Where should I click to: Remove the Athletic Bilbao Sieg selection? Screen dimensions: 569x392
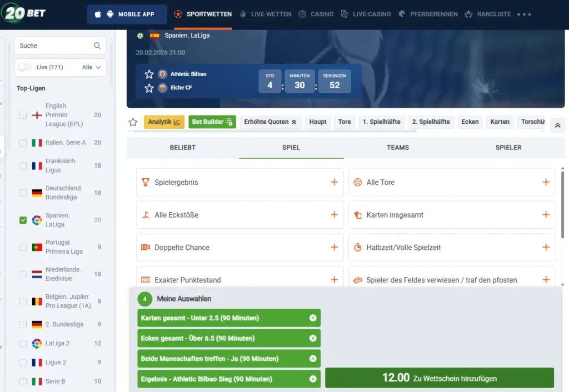313,379
